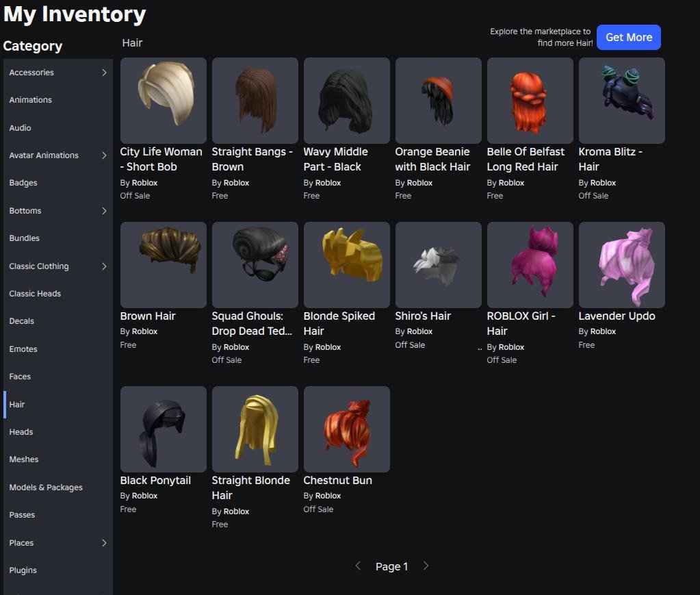
Task: Select Orange Beanie with Black Hair image
Action: point(439,101)
